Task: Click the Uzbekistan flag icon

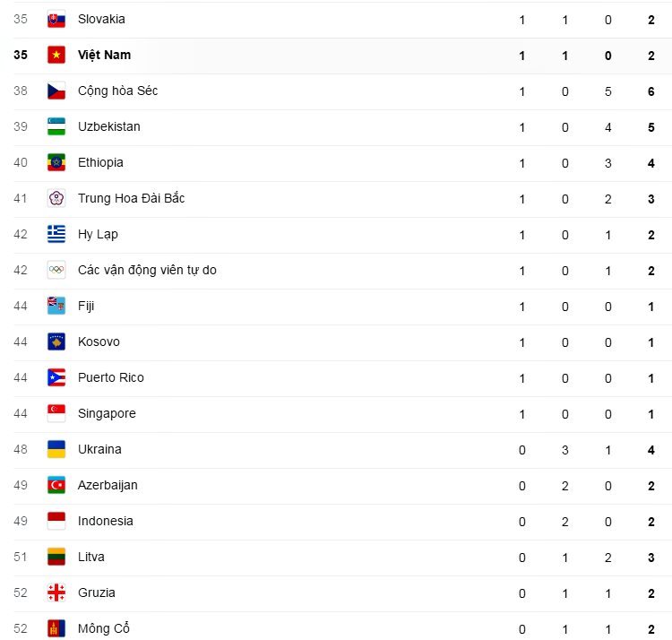Action: click(x=56, y=126)
